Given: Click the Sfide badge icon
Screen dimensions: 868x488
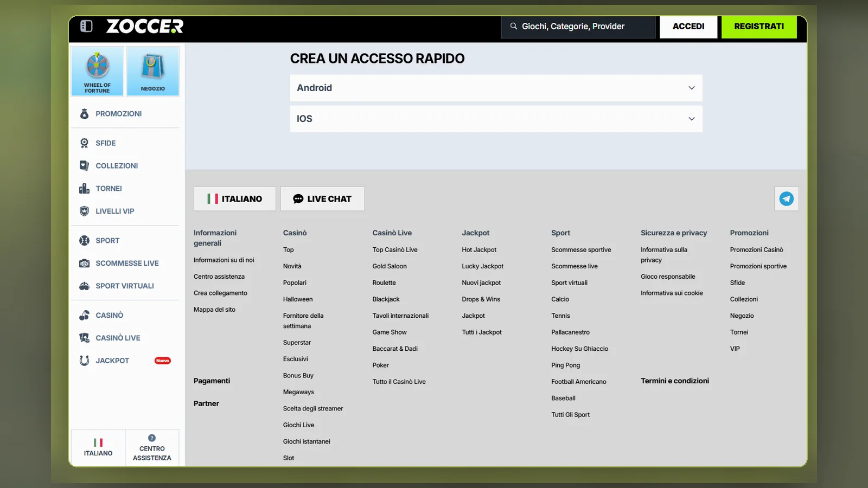Looking at the screenshot, I should tap(84, 143).
